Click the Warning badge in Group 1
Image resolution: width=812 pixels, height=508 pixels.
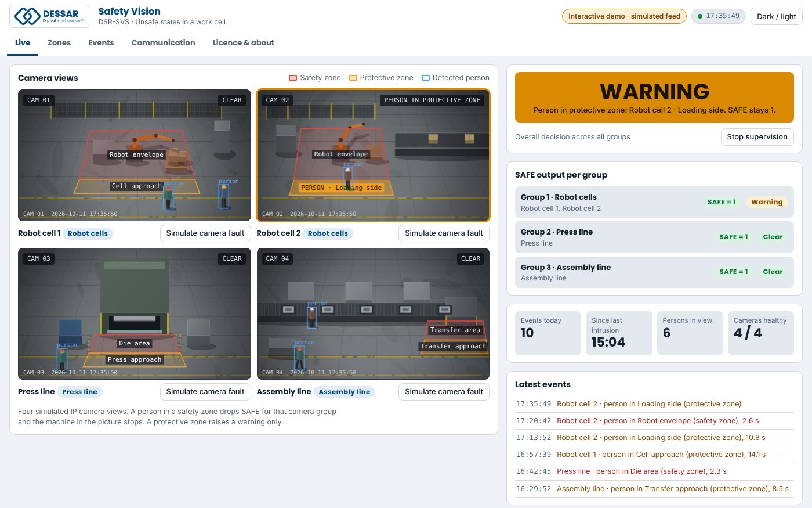(767, 202)
